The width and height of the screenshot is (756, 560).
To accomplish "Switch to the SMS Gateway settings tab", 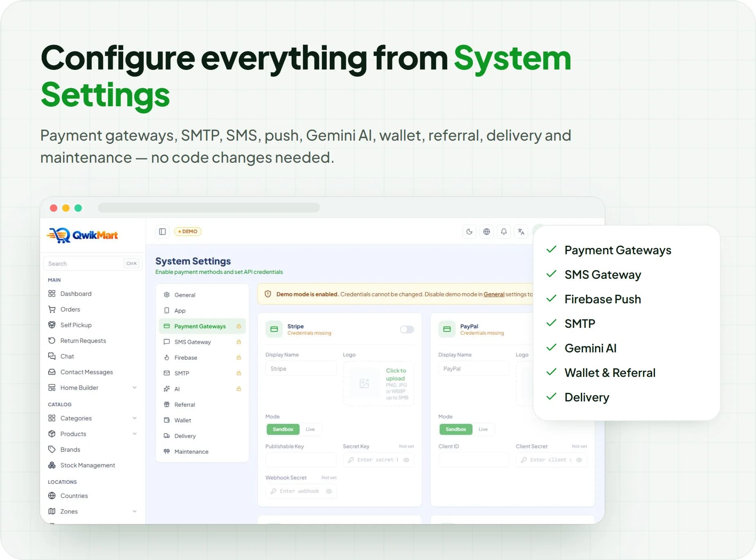I will point(202,342).
